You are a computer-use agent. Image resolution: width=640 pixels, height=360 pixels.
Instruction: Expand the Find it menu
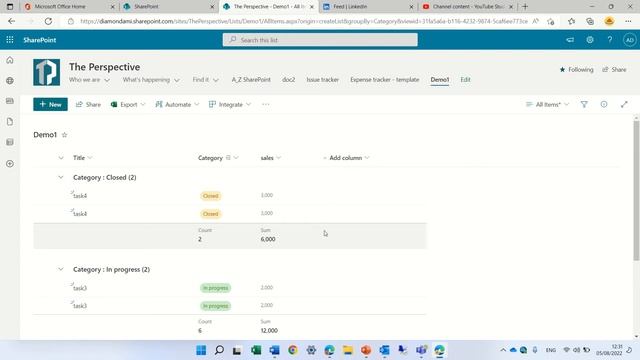[x=205, y=80]
